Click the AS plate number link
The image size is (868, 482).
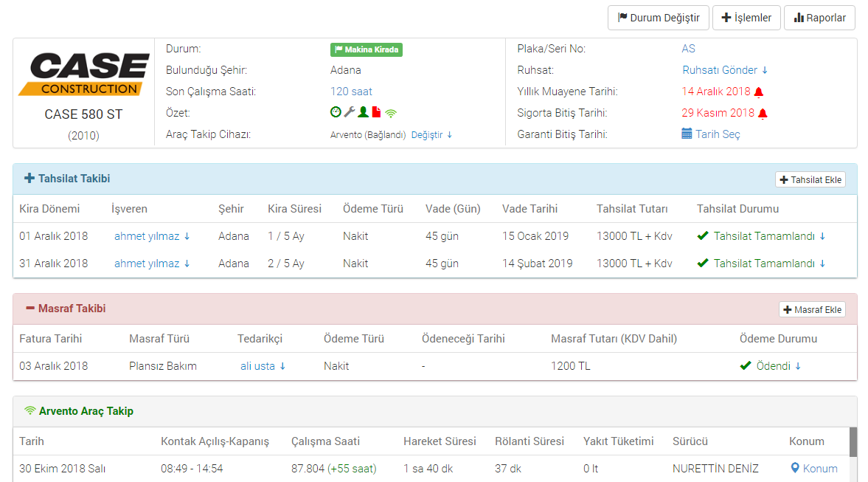pos(688,49)
